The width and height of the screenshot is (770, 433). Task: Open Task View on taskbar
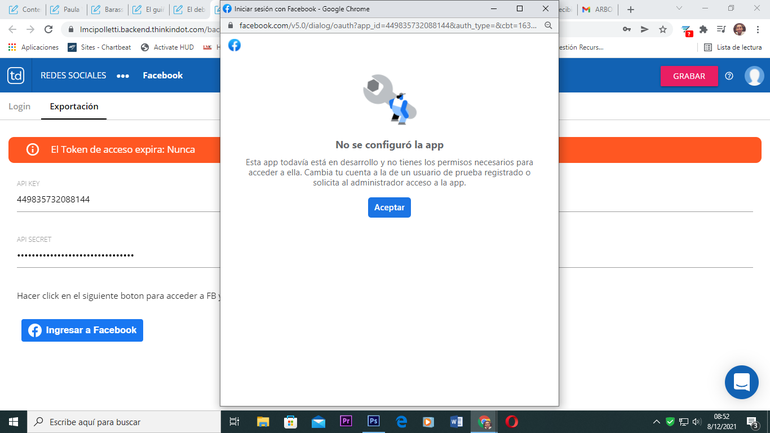click(235, 422)
